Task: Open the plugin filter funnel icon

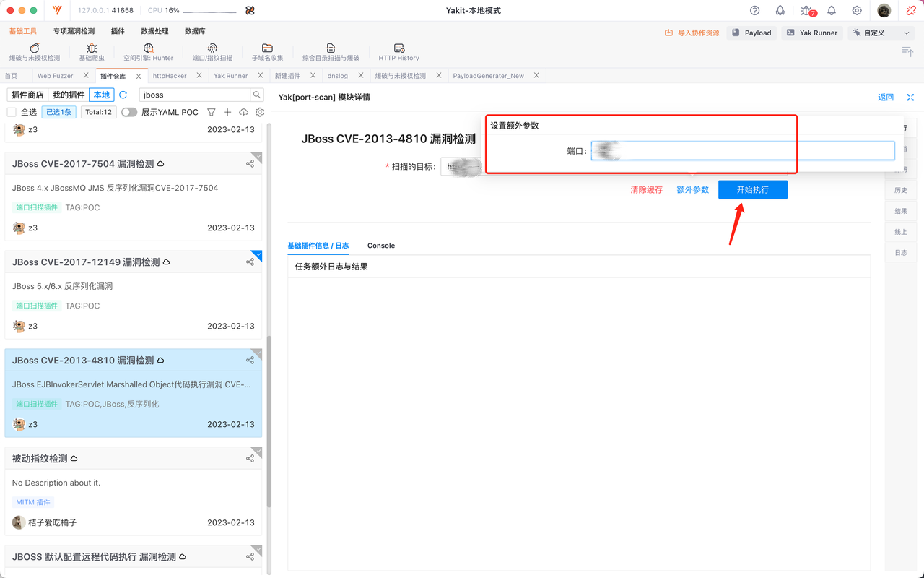Action: click(212, 112)
